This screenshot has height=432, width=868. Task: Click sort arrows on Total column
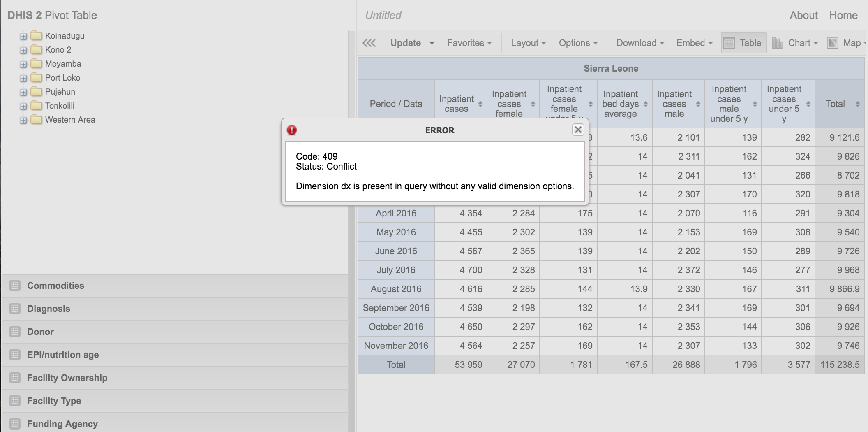pos(857,104)
